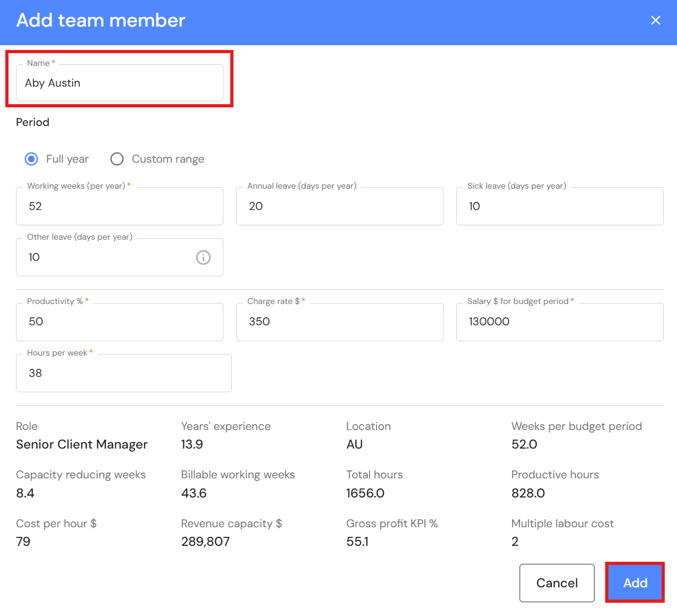This screenshot has width=677, height=616.
Task: Focus the Working weeks per year field
Action: click(x=119, y=206)
